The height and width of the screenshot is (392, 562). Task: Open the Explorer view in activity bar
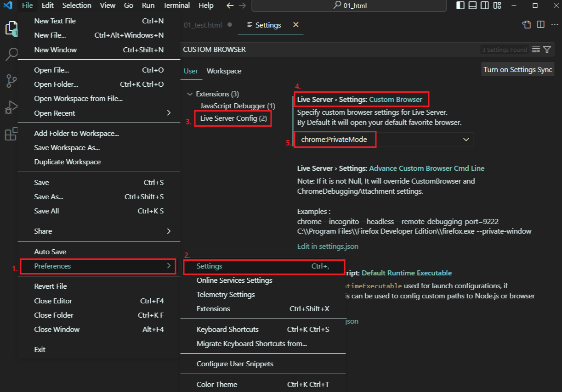point(11,28)
